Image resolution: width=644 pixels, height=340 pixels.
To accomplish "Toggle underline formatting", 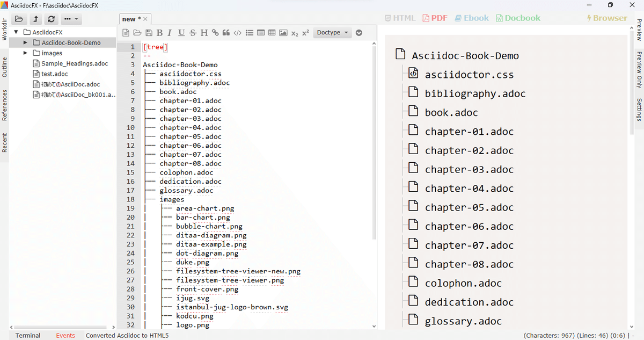I will pyautogui.click(x=181, y=32).
